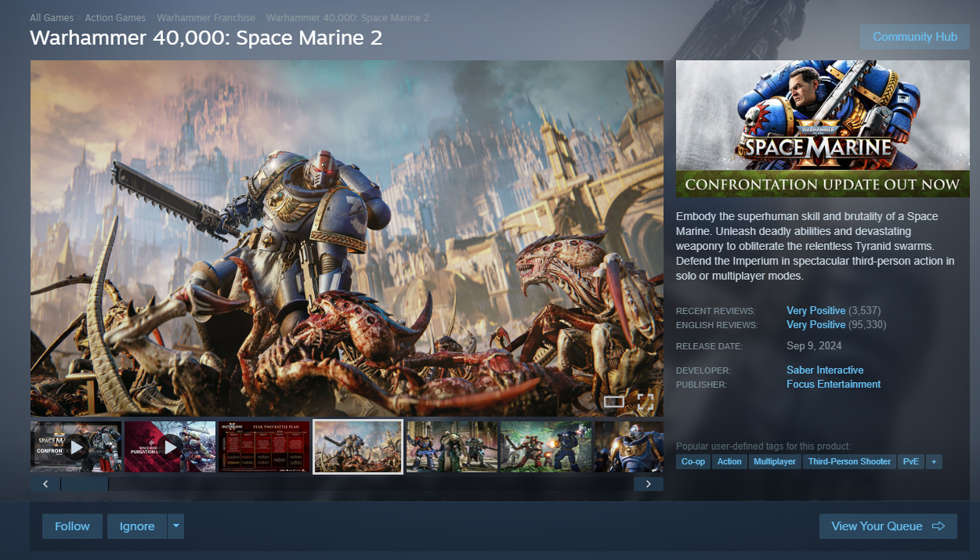
Task: Click the theater mode icon on the screenshot
Action: click(614, 402)
